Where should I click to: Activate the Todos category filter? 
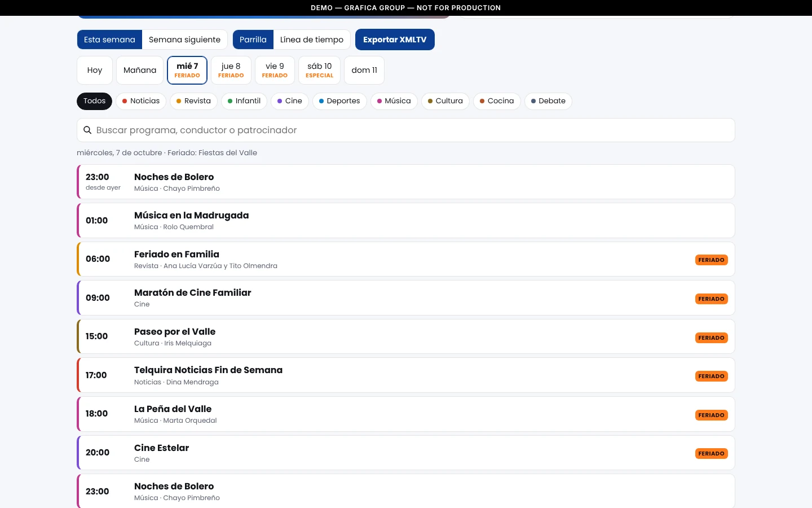click(x=94, y=101)
